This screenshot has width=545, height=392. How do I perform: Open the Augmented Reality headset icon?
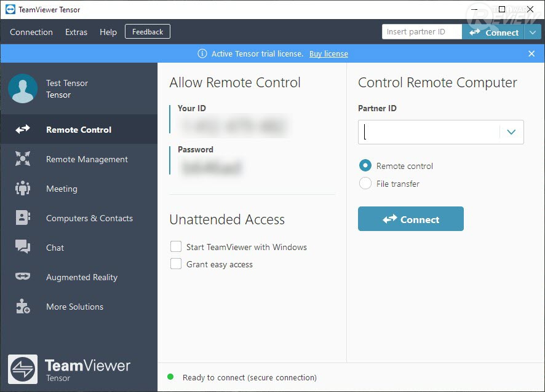pyautogui.click(x=23, y=277)
